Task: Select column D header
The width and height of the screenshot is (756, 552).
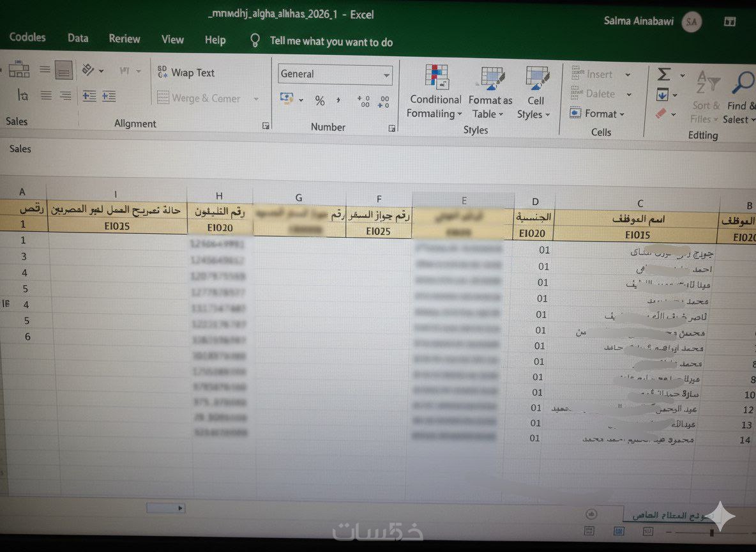Action: coord(535,202)
